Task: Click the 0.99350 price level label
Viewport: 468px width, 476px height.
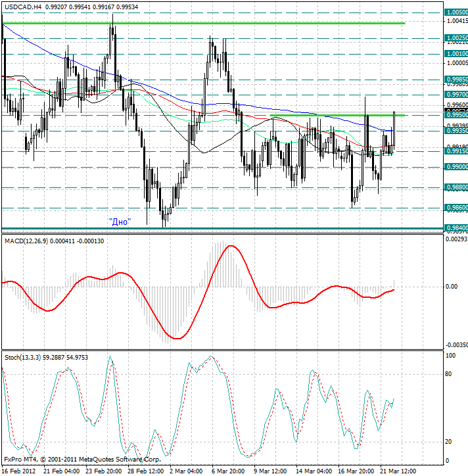Action: click(x=456, y=131)
